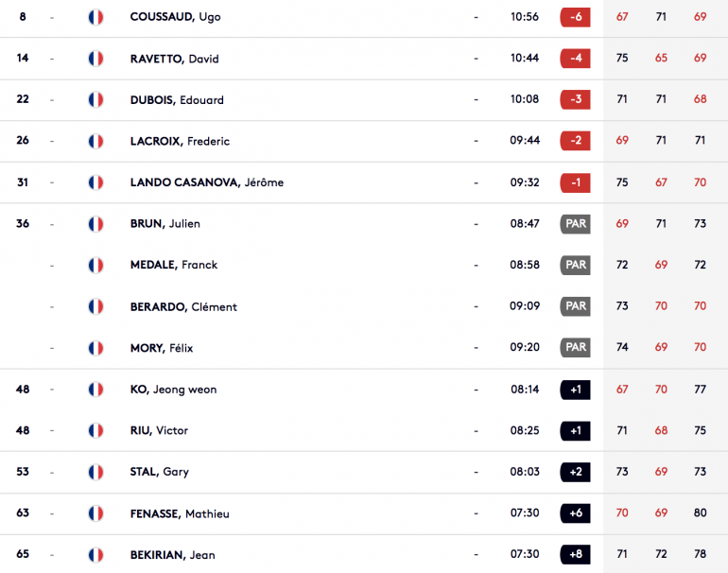The height and width of the screenshot is (573, 728).
Task: Open MEDALE, Franck player row
Action: click(364, 265)
